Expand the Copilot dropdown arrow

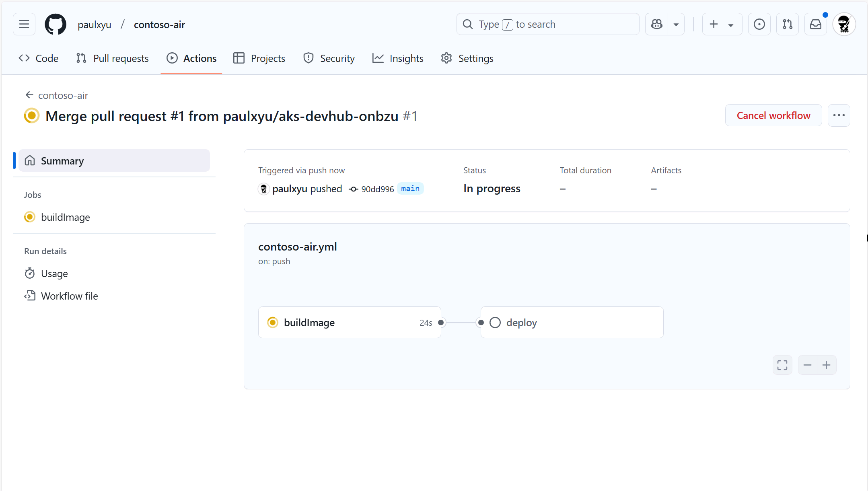click(676, 24)
